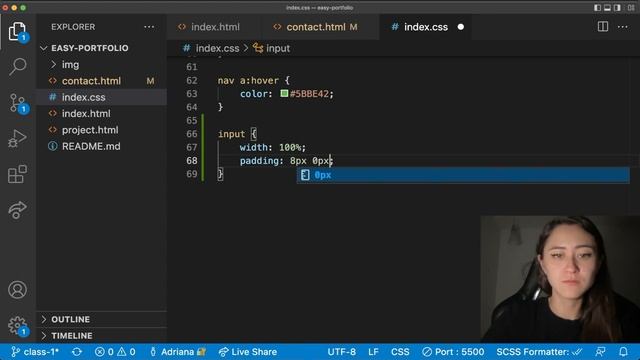This screenshot has width=640, height=360.
Task: Change the UTF-8 file encoding
Action: pyautogui.click(x=341, y=352)
